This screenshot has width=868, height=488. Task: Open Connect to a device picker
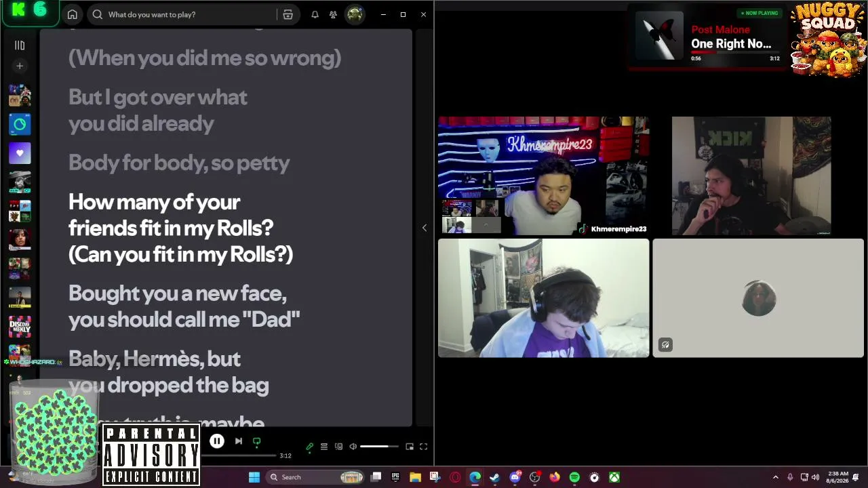(x=338, y=447)
